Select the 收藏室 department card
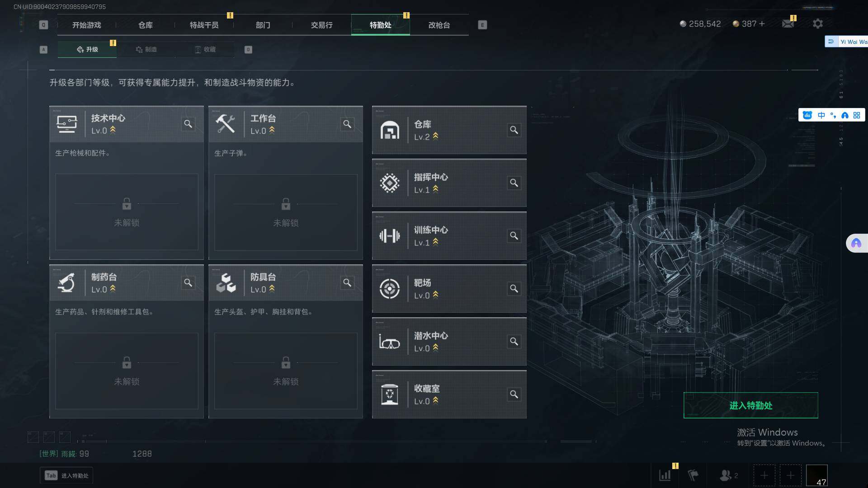868x488 pixels. point(449,394)
